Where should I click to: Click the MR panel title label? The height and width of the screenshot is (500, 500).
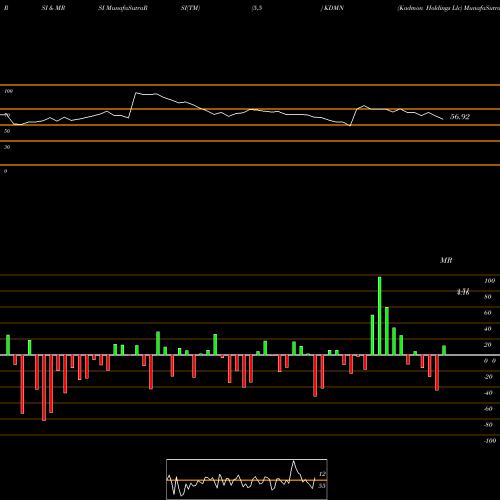click(x=446, y=260)
